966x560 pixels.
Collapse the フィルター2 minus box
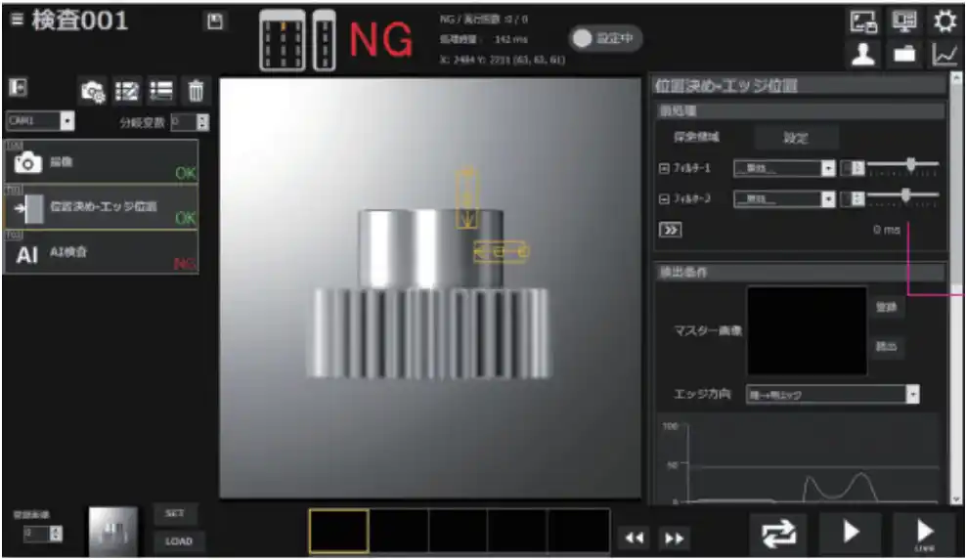tap(665, 199)
